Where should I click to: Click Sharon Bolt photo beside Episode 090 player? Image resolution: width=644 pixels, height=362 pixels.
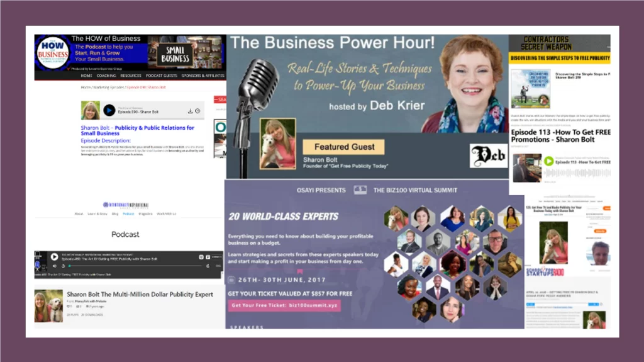[91, 110]
